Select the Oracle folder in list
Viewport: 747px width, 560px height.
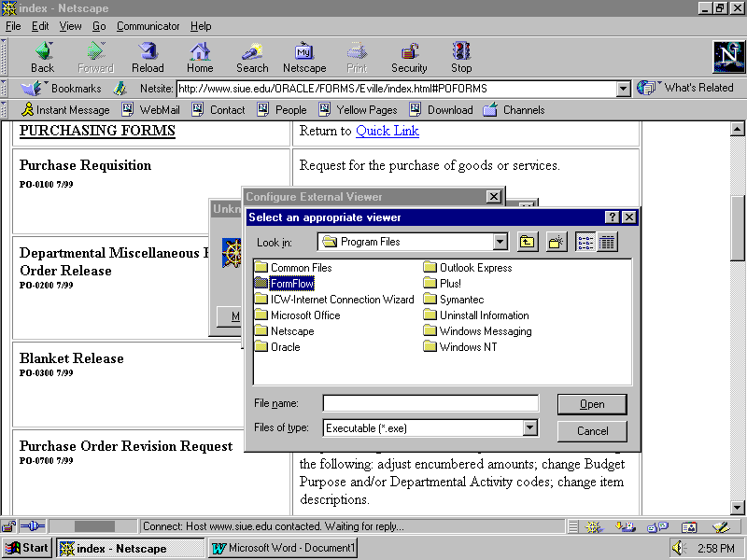285,346
